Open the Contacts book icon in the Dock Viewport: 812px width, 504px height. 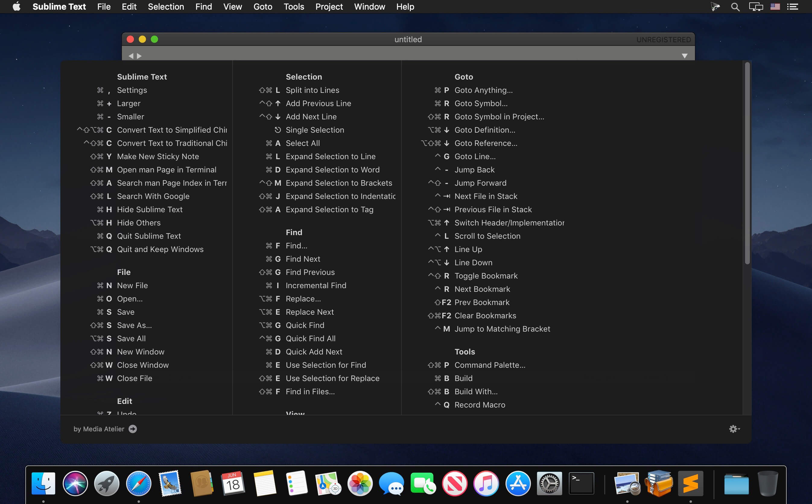click(202, 483)
